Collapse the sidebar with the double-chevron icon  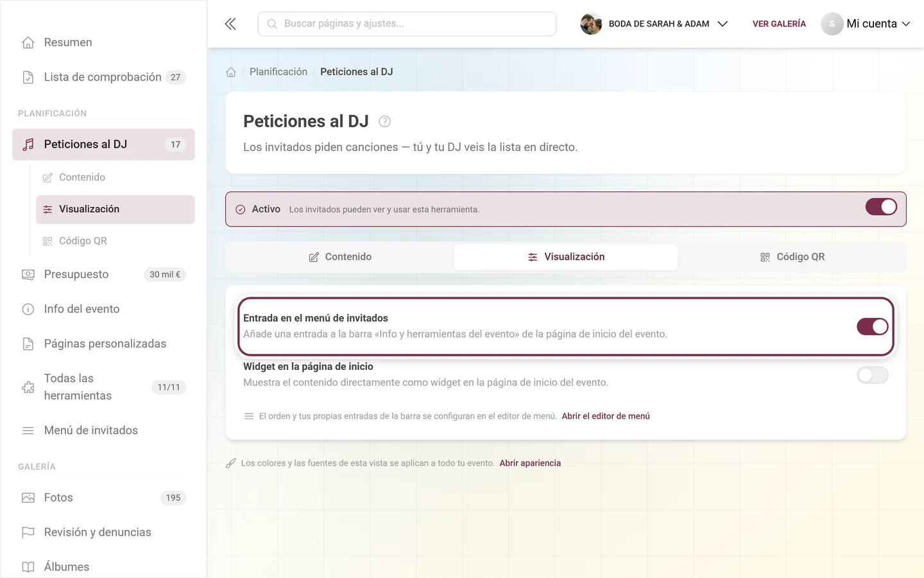click(x=230, y=24)
